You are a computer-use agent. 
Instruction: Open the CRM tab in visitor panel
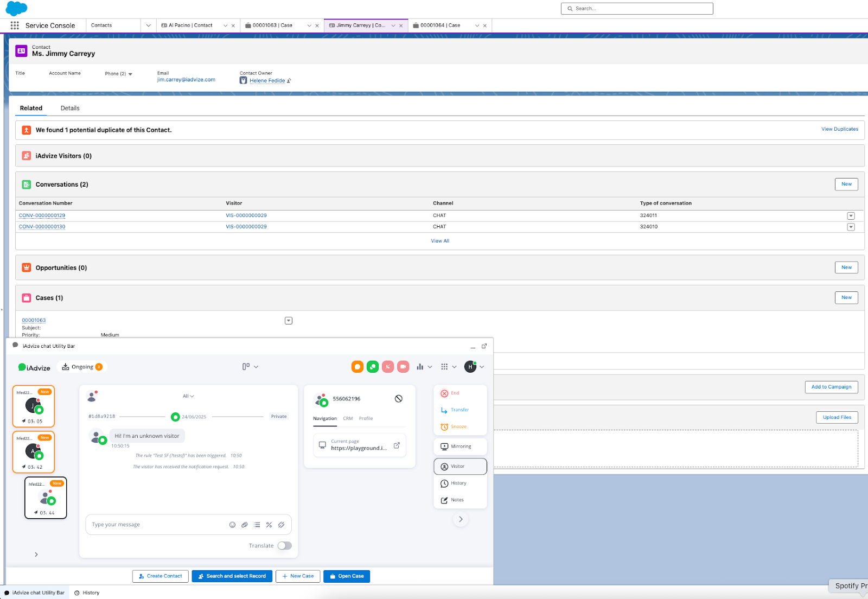(x=348, y=418)
